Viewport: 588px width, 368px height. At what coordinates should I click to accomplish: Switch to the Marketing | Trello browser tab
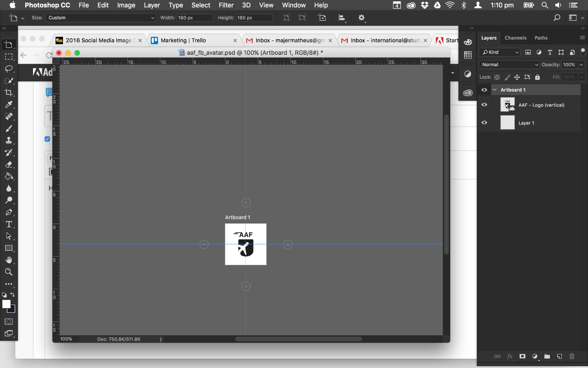pos(194,40)
